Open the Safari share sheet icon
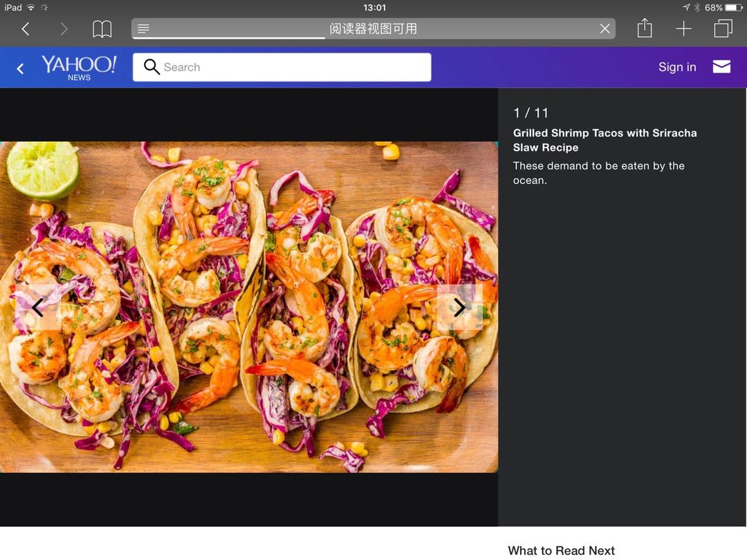Screen dimensions: 747x560 point(645,28)
